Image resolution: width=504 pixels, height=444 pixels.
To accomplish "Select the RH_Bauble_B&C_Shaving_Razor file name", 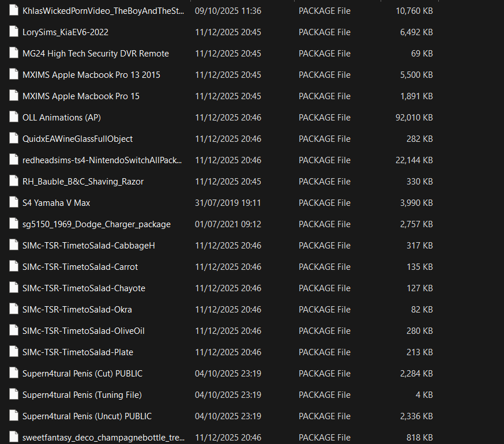I will click(83, 182).
